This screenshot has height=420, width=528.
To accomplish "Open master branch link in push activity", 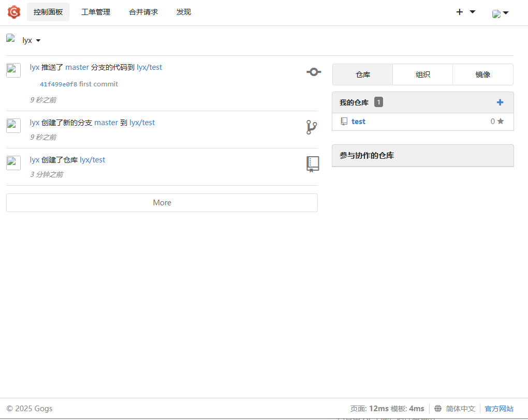I will (x=77, y=67).
